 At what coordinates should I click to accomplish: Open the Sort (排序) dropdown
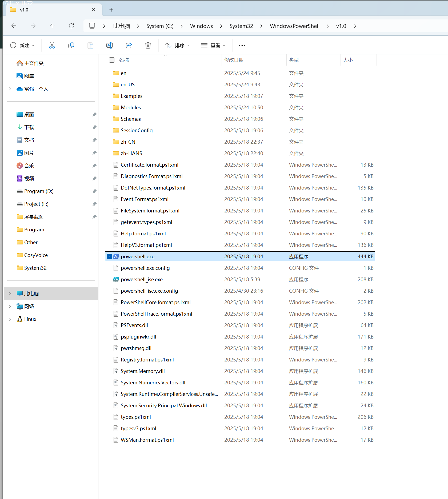[178, 45]
